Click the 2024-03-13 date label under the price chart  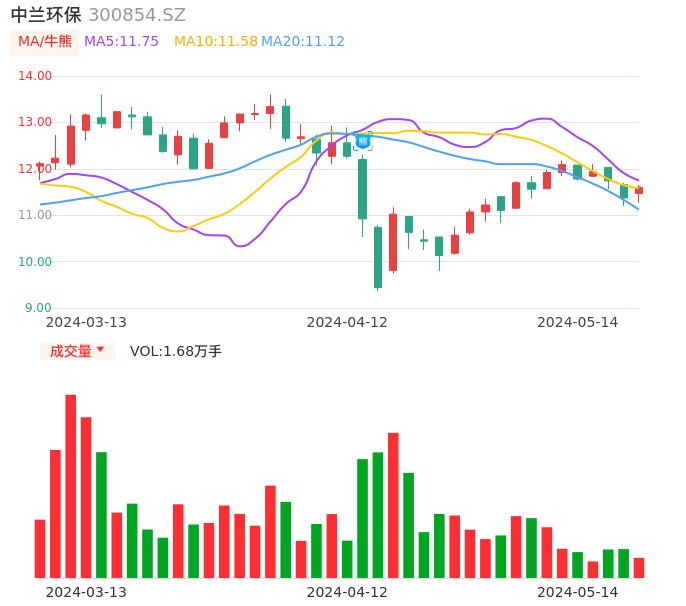coord(86,322)
